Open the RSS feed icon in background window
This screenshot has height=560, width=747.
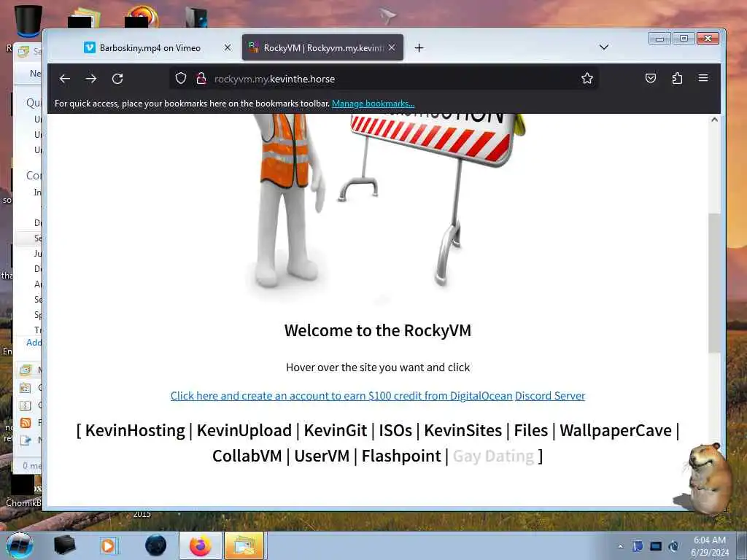tap(26, 422)
